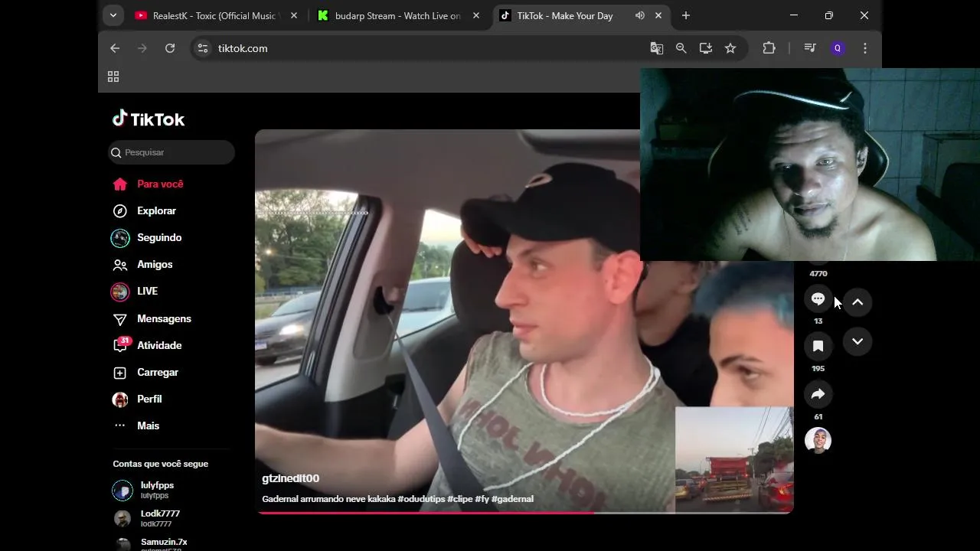Open the tab search dropdown
Screen dimensions: 980x551
pos(113,15)
